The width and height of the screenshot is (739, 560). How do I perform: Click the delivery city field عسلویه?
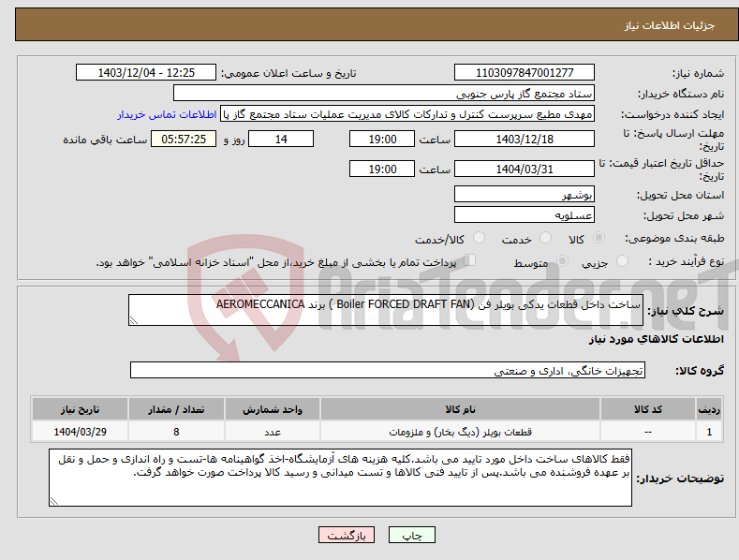pos(525,215)
